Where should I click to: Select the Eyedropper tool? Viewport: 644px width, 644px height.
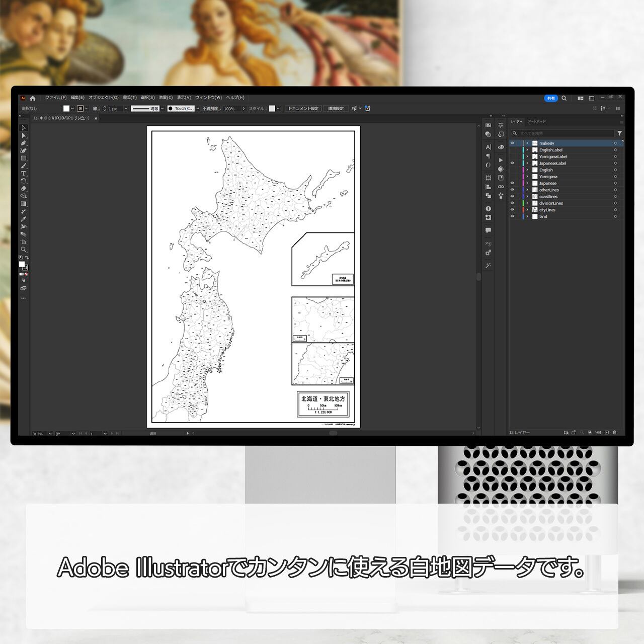[x=23, y=219]
